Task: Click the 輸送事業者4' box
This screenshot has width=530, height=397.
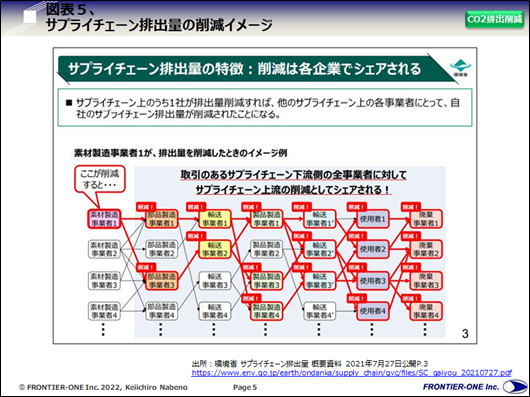Action: [319, 311]
